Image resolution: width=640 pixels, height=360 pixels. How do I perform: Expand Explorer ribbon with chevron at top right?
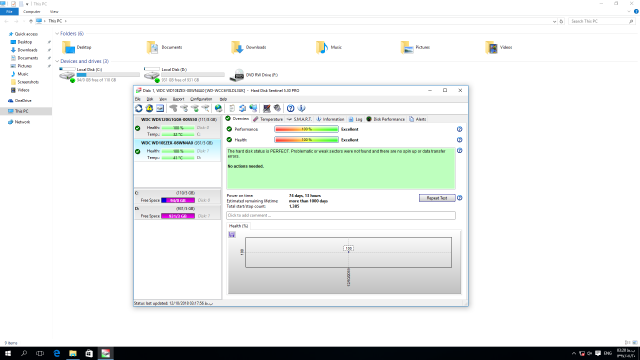pyautogui.click(x=629, y=11)
